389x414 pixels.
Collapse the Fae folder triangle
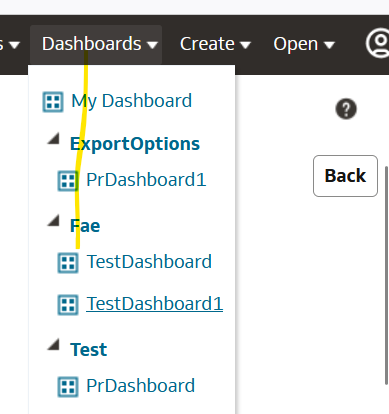tap(53, 220)
